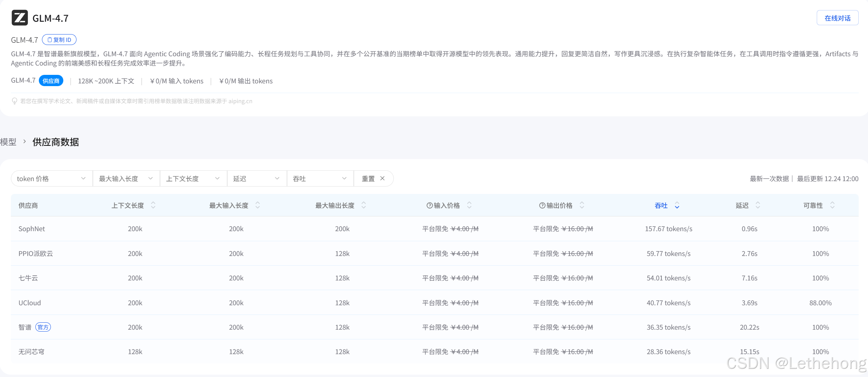
Task: Click the 157.67 tokens/s throughput value
Action: [668, 229]
